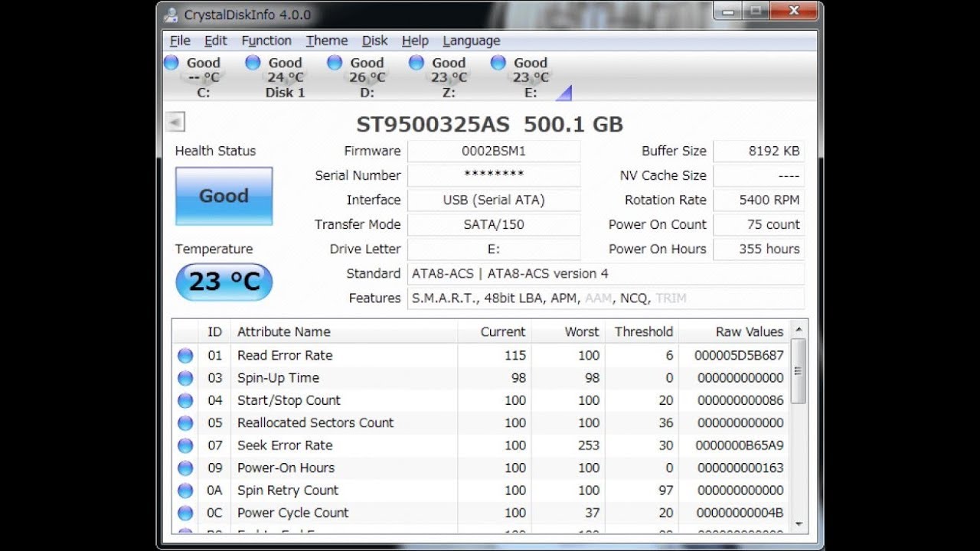Click the Buffer Size field 8192 KB
The width and height of the screenshot is (980, 551).
pyautogui.click(x=759, y=151)
